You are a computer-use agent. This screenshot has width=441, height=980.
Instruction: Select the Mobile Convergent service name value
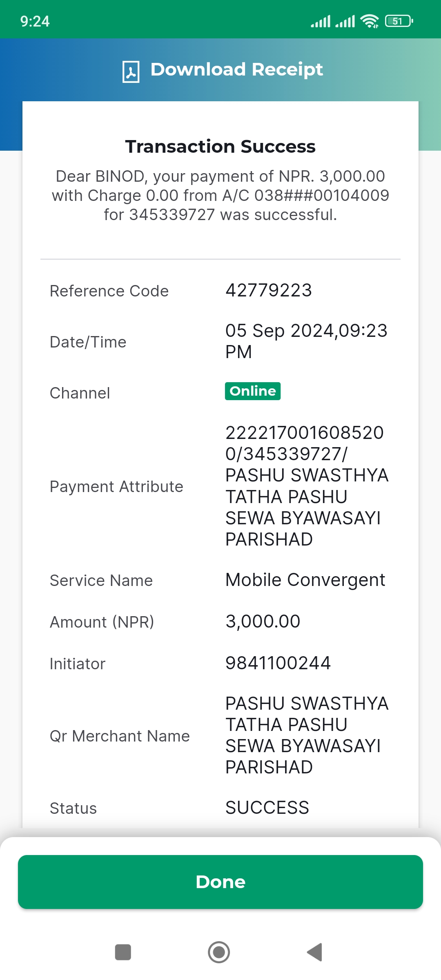tap(305, 580)
